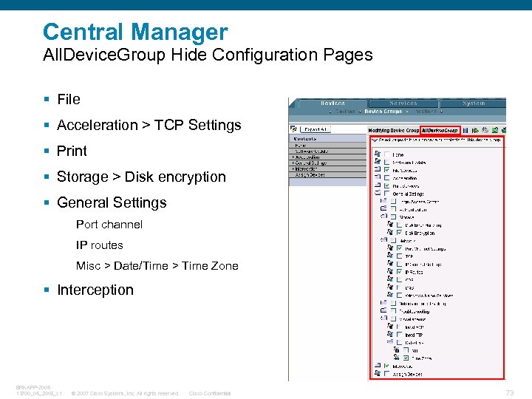Uncheck the Port Channel Settings checkbox

(399, 248)
